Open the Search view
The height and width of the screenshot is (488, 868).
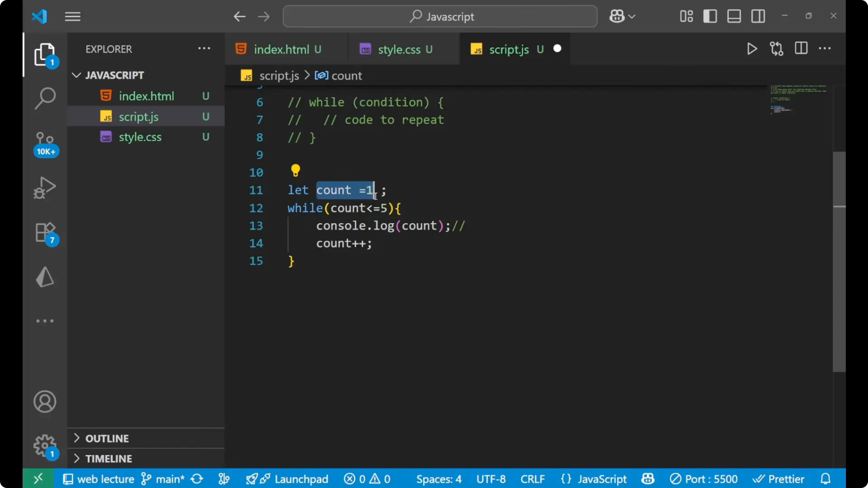45,98
